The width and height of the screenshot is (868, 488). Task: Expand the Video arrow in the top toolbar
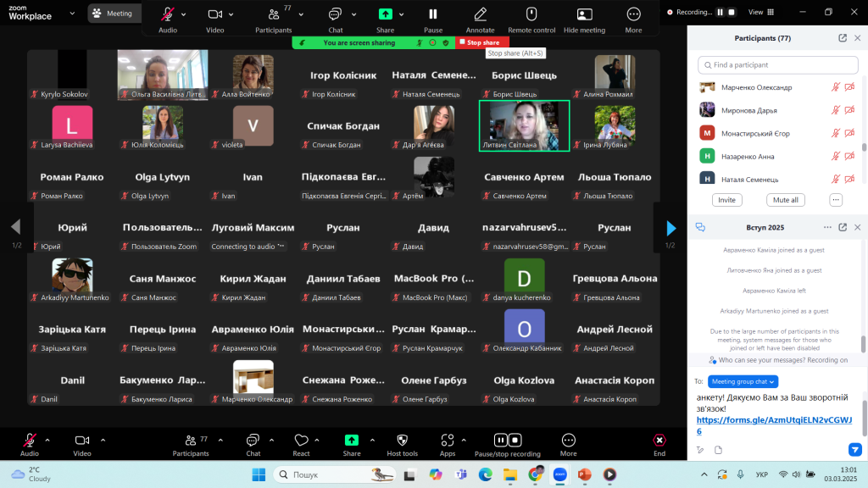pos(231,14)
